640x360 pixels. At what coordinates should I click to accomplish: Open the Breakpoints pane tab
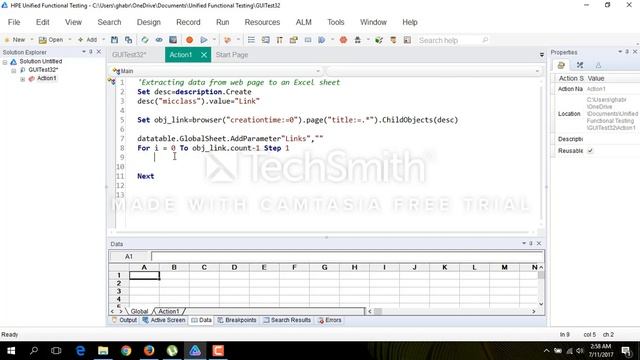pyautogui.click(x=237, y=320)
